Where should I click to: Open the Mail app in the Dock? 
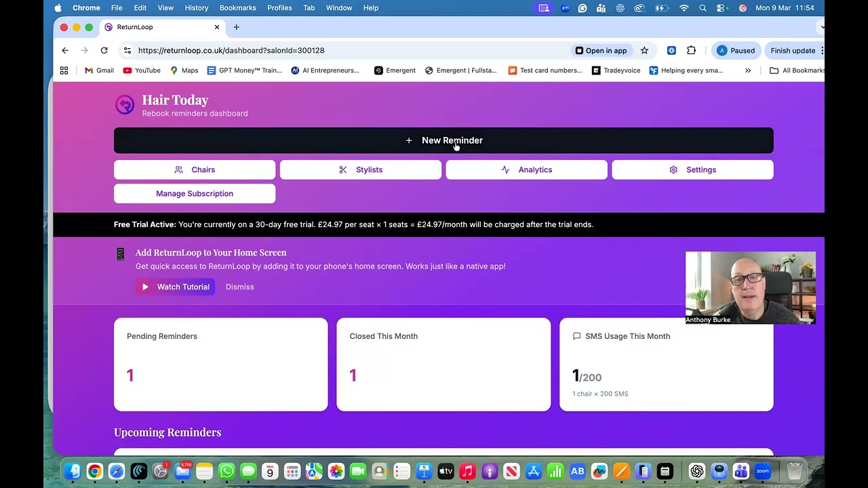[182, 471]
